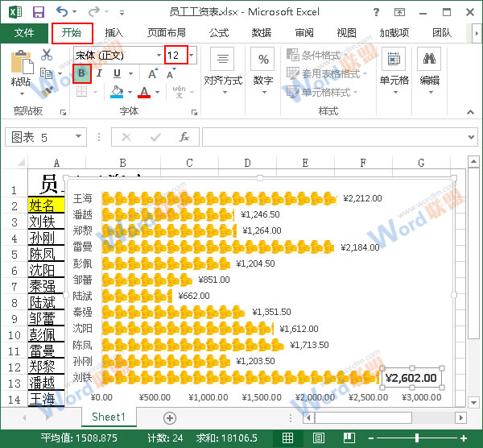This screenshot has height=448, width=483.
Task: Toggle Italic formatting
Action: [99, 73]
